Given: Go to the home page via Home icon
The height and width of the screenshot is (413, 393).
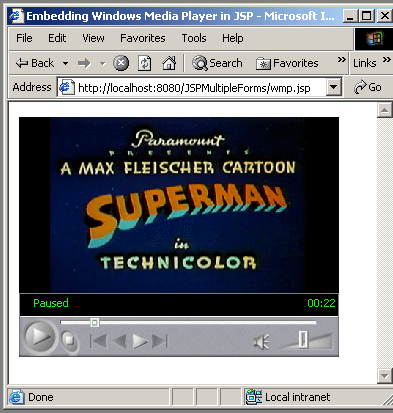Looking at the screenshot, I should (x=169, y=63).
